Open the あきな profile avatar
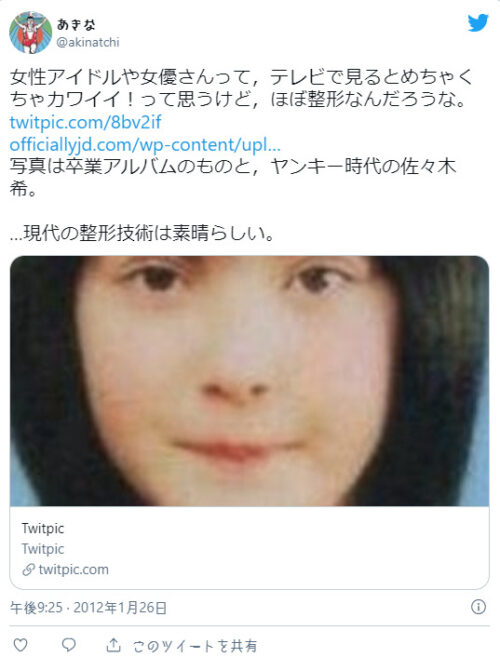This screenshot has width=500, height=657. click(31, 33)
